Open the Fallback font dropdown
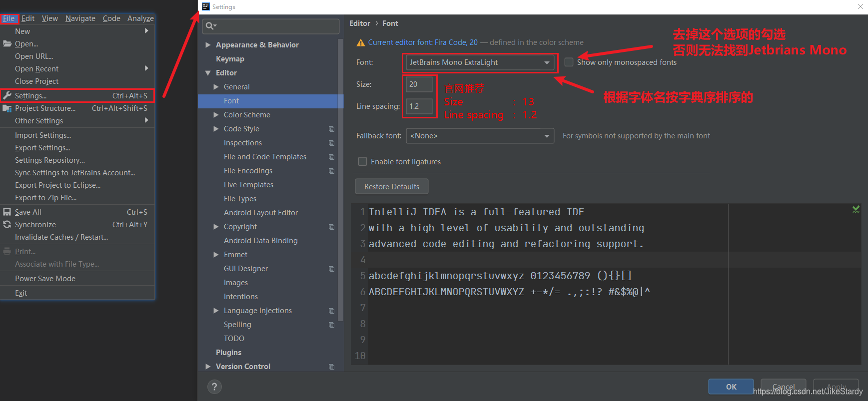The image size is (868, 401). (480, 136)
